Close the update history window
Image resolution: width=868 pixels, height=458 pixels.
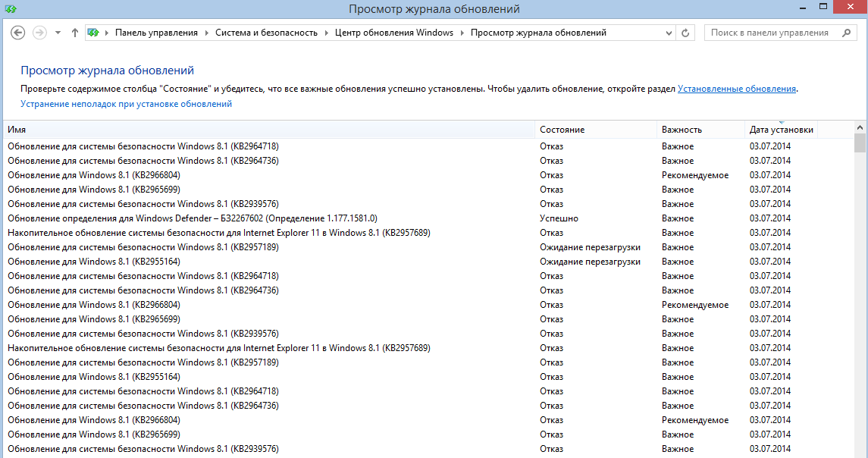pos(851,7)
